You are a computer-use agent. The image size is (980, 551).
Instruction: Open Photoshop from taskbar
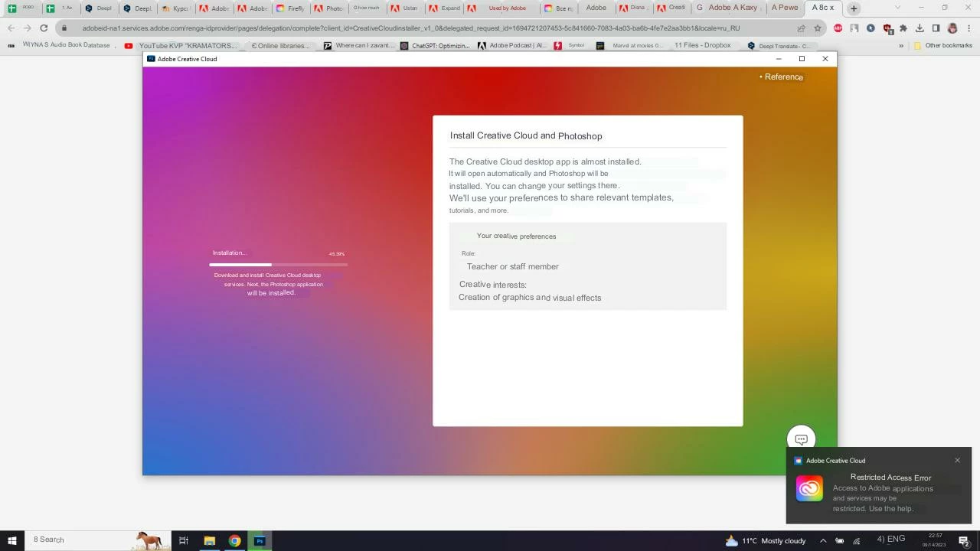pos(260,540)
